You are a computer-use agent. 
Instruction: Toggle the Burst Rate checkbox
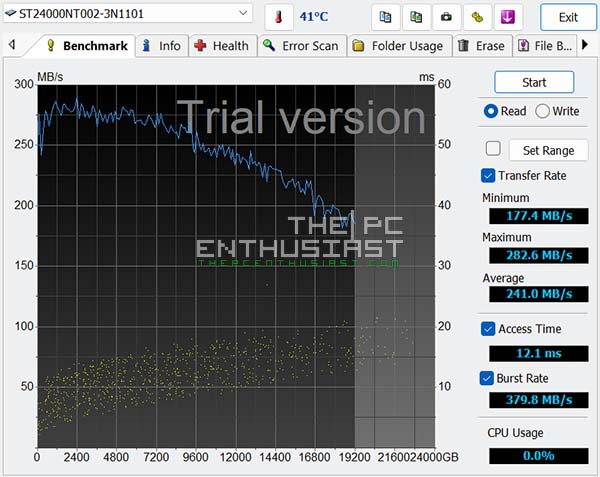(x=487, y=378)
